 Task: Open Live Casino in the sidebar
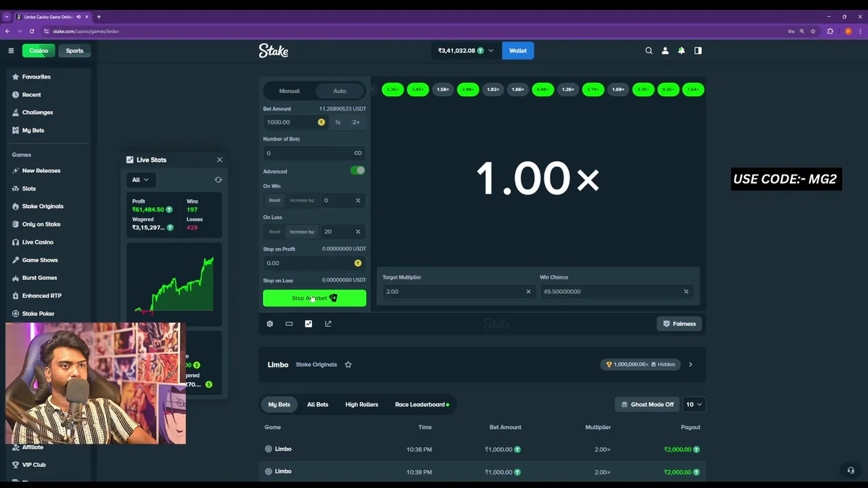47,242
